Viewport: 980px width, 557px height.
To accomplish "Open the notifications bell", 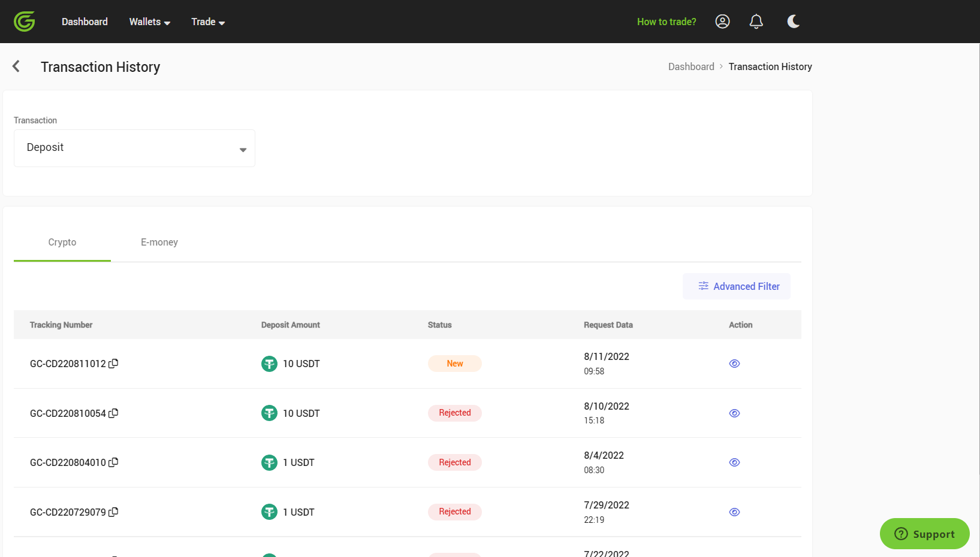I will (x=756, y=22).
